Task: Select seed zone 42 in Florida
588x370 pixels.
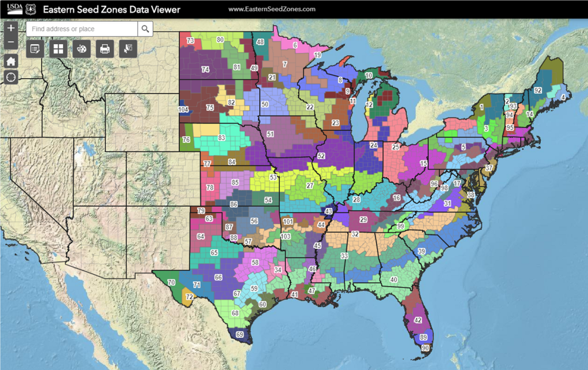Action: click(418, 320)
